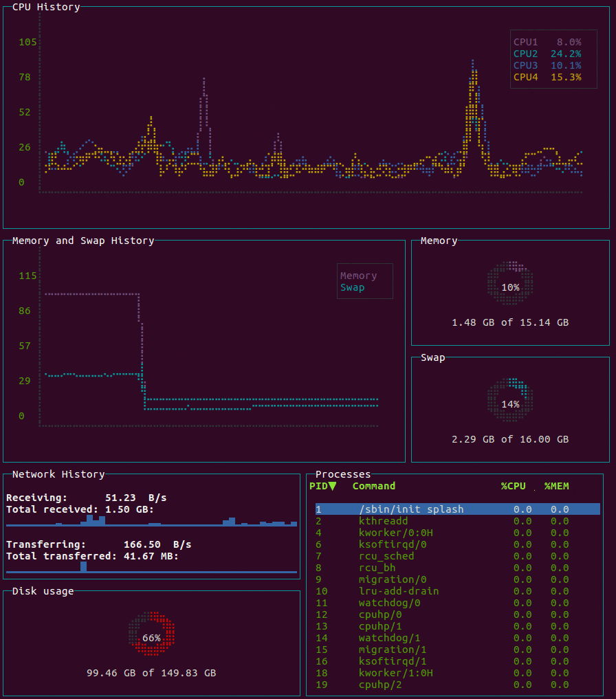Select the CPU1 legend entry
The image size is (616, 699).
pyautogui.click(x=547, y=42)
